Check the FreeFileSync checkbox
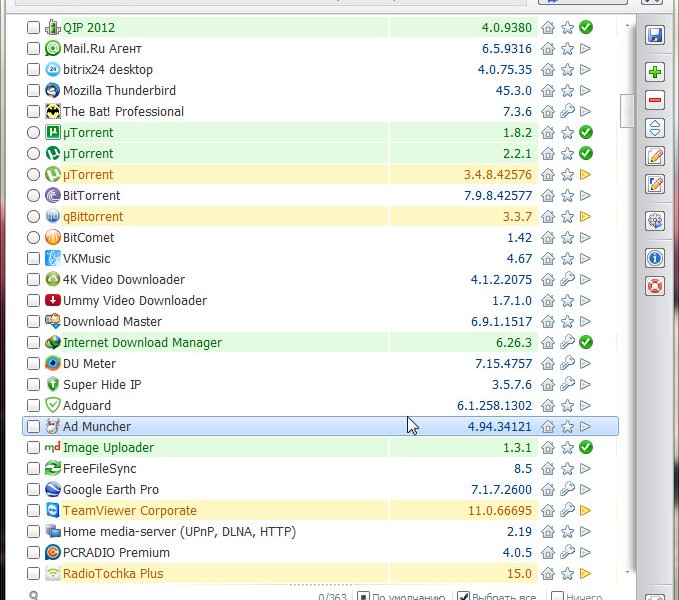This screenshot has height=600, width=679. 33,468
